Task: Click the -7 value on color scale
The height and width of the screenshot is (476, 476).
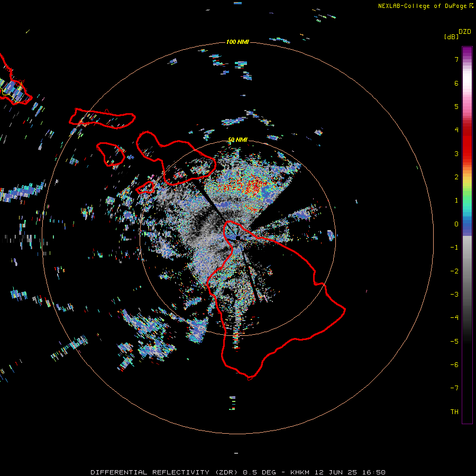Action: [454, 388]
